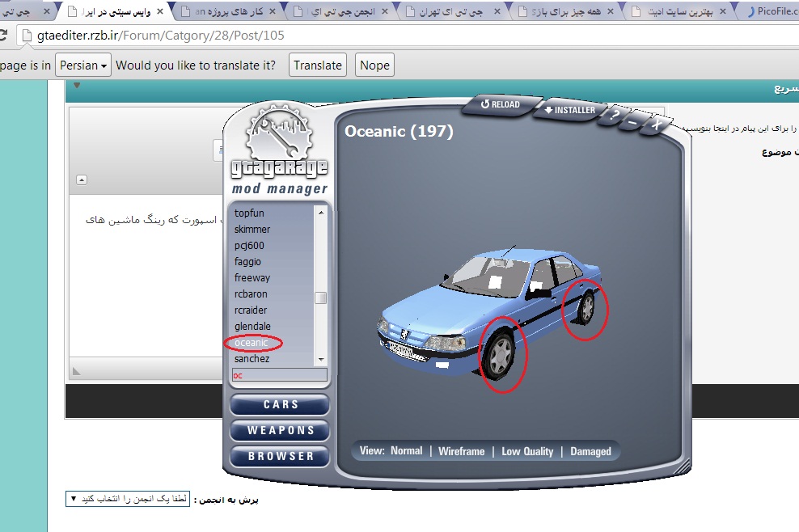Viewport: 799px width, 532px height.
Task: Focus the search field containing 'oc'
Action: [279, 375]
